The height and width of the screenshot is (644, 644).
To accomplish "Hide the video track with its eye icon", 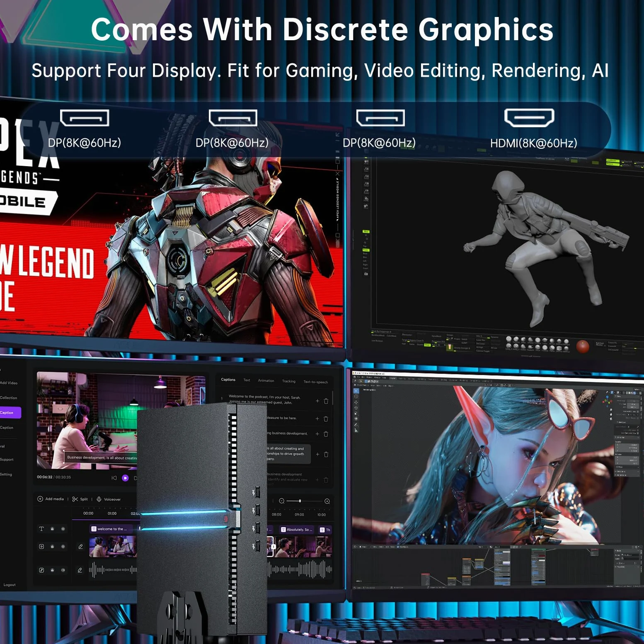I will pyautogui.click(x=63, y=547).
